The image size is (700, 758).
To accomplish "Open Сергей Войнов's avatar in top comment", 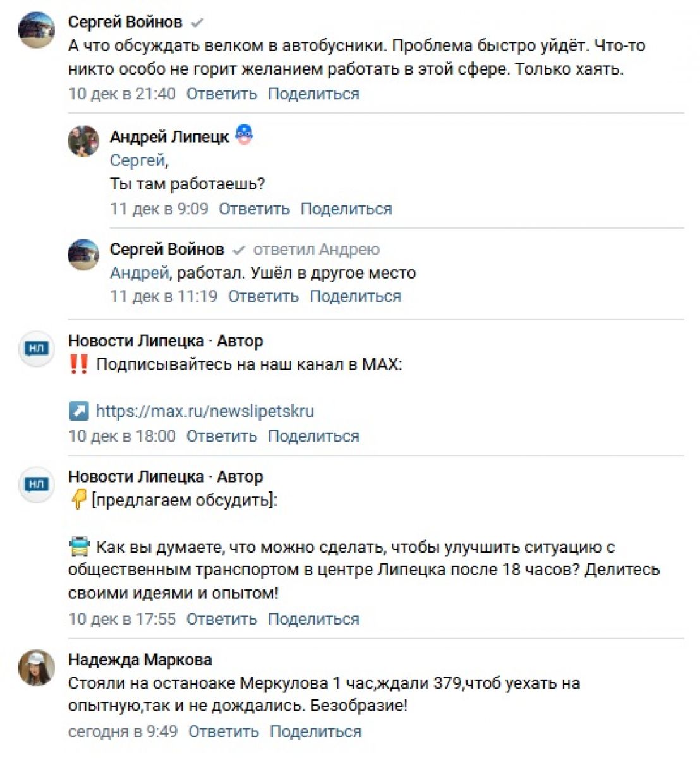I will pos(37,30).
